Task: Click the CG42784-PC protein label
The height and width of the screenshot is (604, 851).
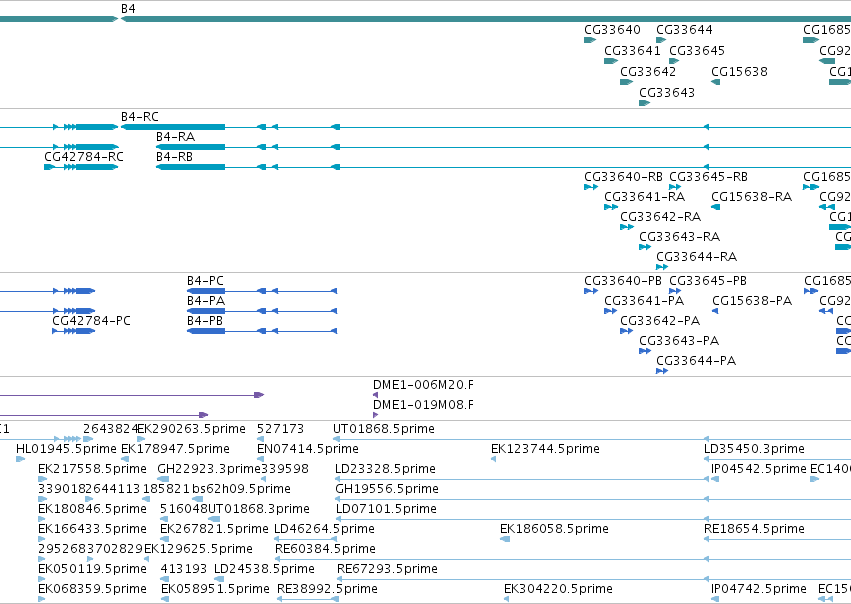Action: click(91, 321)
